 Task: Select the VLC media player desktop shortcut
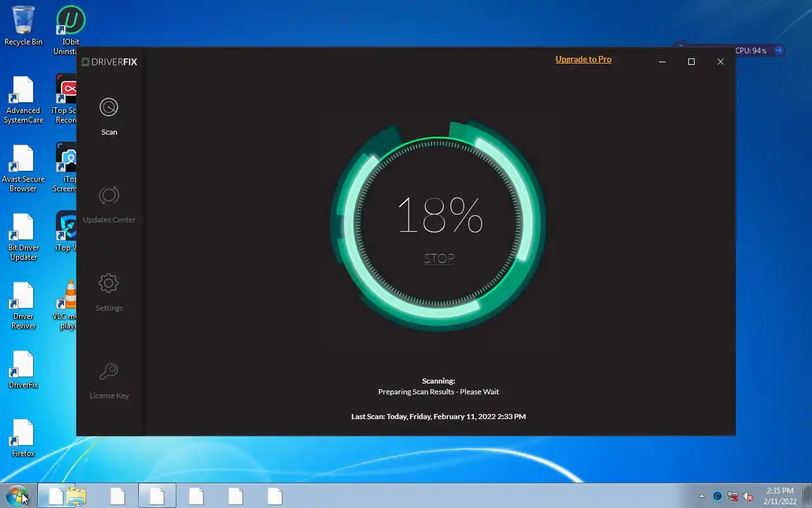tap(65, 305)
